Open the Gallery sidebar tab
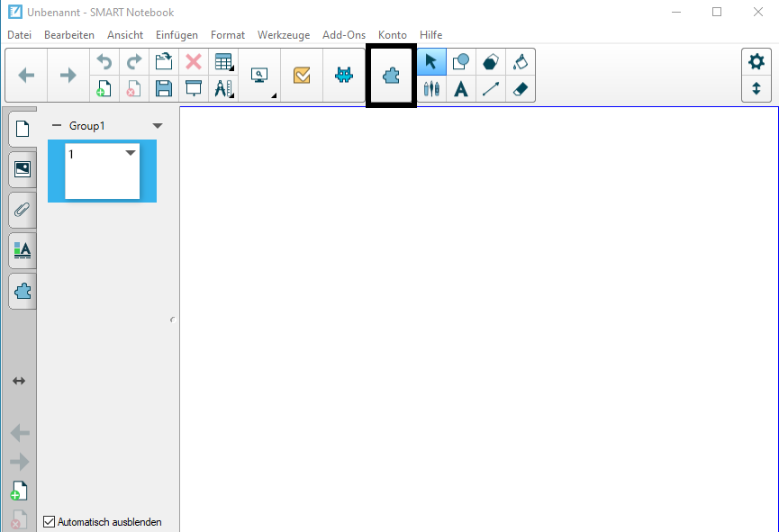Viewport: 779px width, 532px height. pos(23,168)
